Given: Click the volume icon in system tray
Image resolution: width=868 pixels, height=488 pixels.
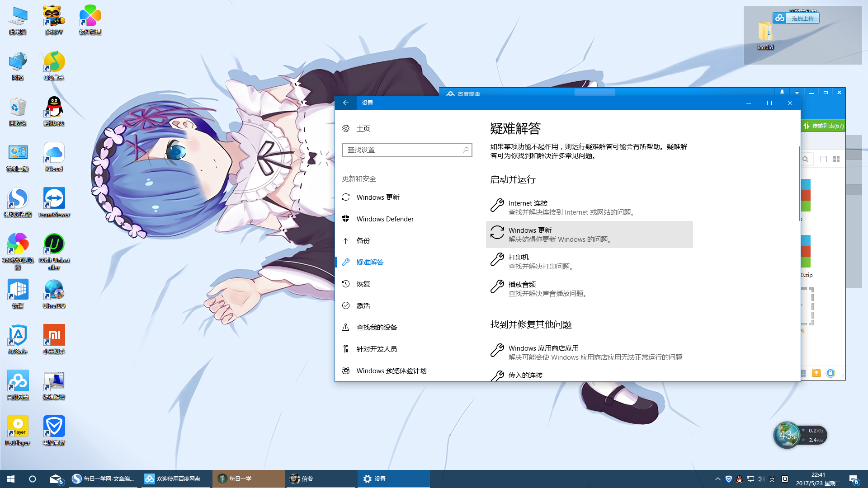Looking at the screenshot, I should click(761, 479).
